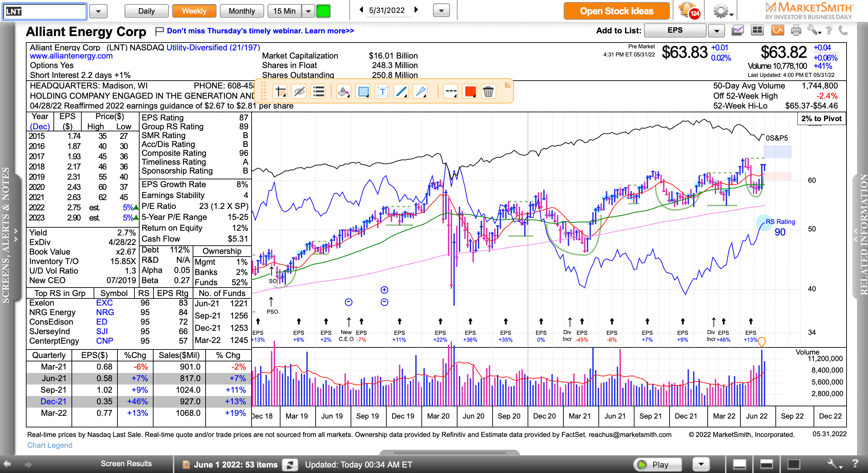Click the grid multi-chart layout icon
The height and width of the screenshot is (473, 868).
pyautogui.click(x=757, y=31)
